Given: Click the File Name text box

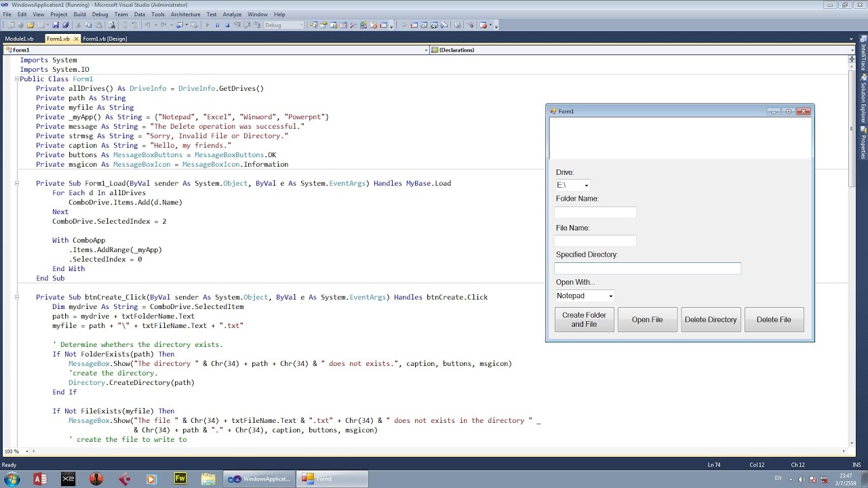Looking at the screenshot, I should tap(595, 241).
